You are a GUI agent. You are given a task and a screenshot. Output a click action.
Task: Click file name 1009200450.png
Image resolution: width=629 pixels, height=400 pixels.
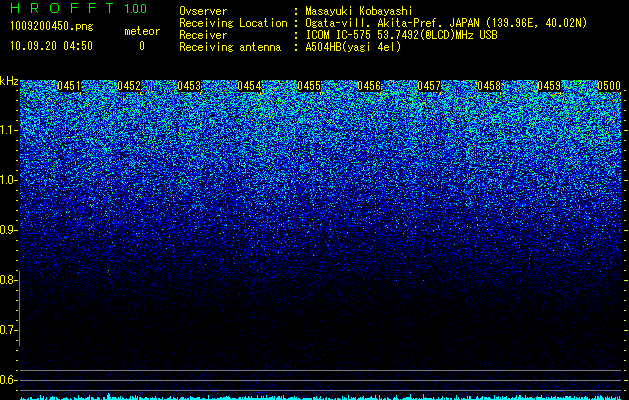(51, 27)
